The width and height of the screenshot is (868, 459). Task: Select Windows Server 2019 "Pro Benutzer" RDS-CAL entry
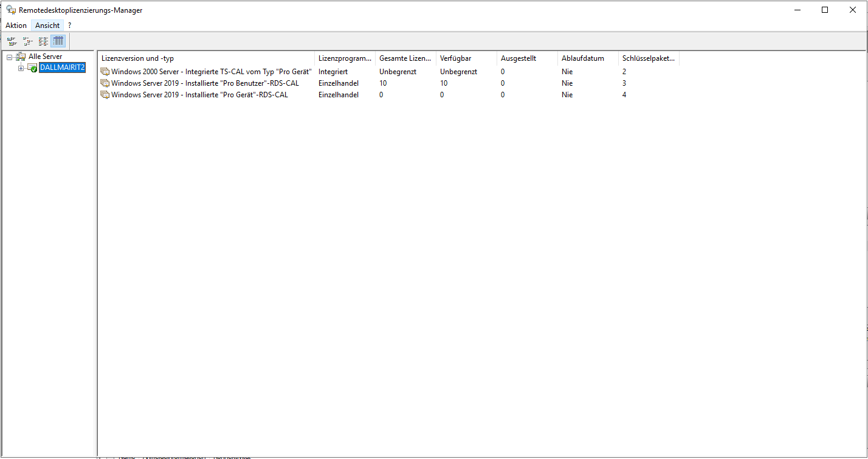(205, 83)
